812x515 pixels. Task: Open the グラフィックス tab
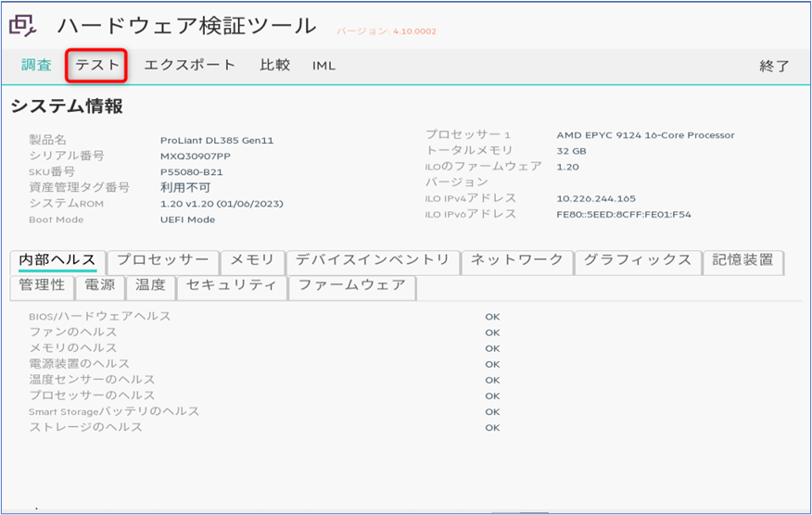coord(637,261)
